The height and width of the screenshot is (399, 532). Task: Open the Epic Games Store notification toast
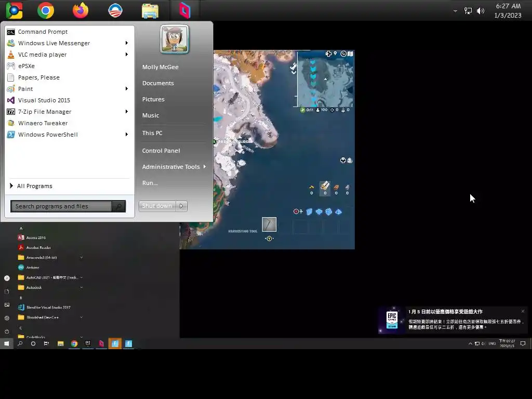[x=454, y=320]
